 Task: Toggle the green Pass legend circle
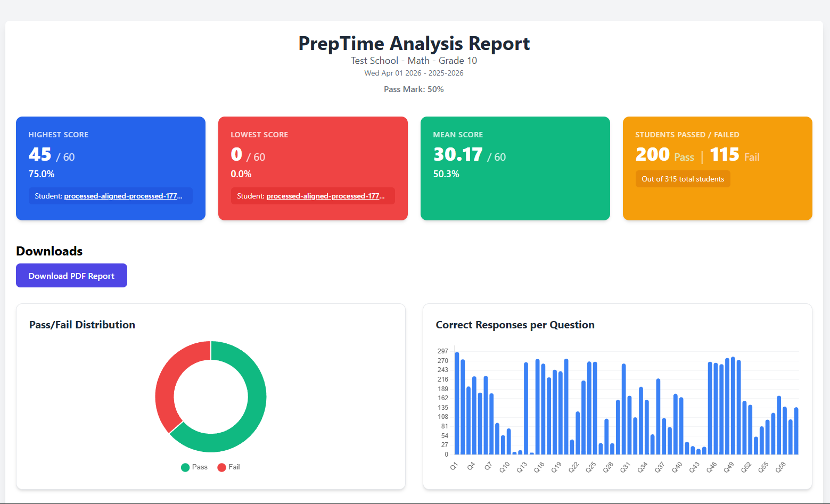[185, 467]
